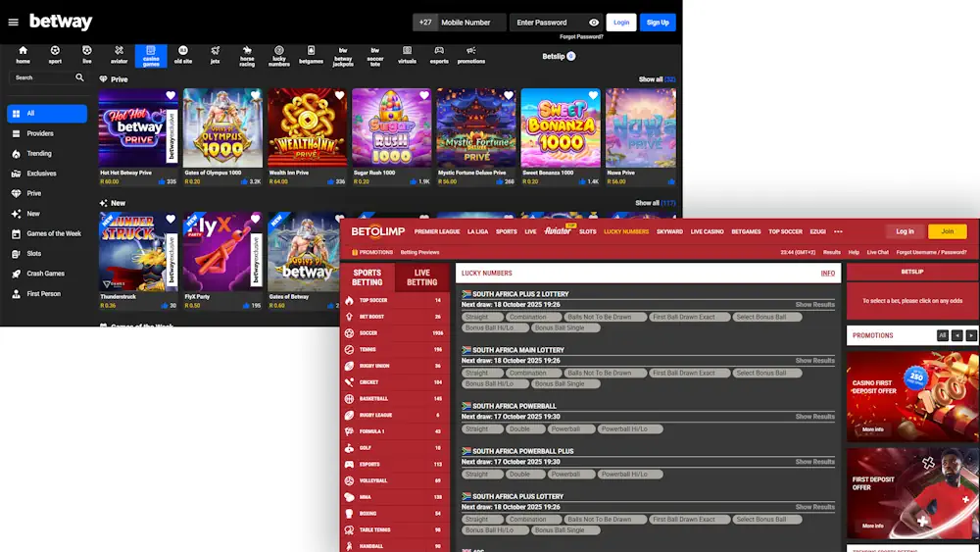Screen dimensions: 980x552
Task: Click the Mobile Number input field
Action: [x=471, y=23]
